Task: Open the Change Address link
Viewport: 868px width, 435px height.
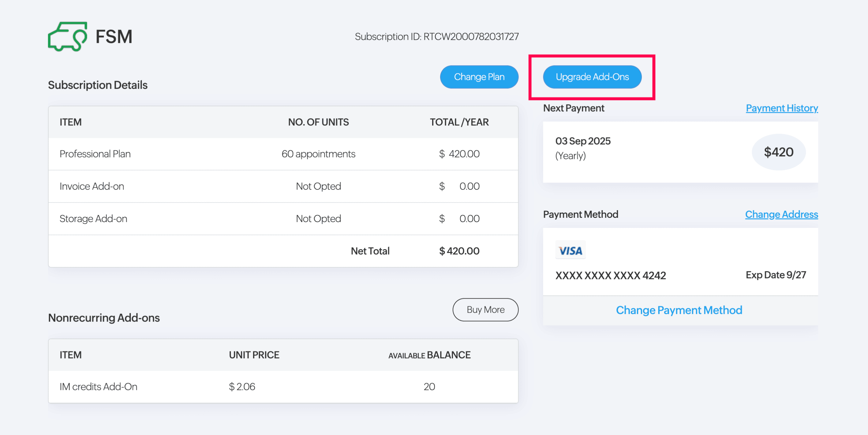Action: click(781, 214)
